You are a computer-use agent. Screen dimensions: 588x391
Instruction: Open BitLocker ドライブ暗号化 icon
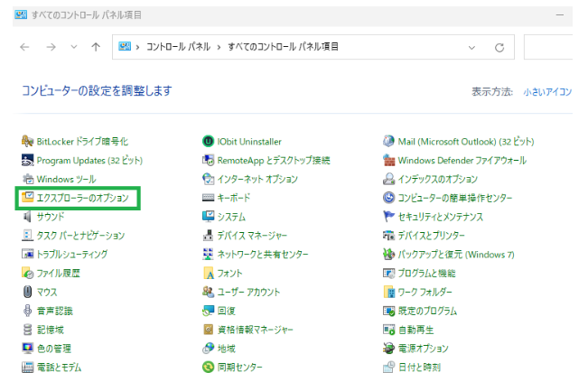tap(27, 142)
